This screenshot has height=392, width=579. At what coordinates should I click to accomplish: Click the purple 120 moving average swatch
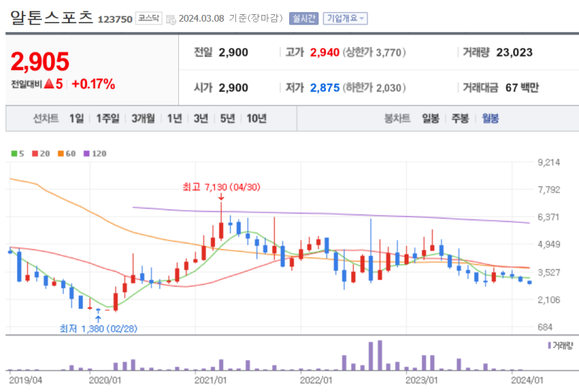87,153
